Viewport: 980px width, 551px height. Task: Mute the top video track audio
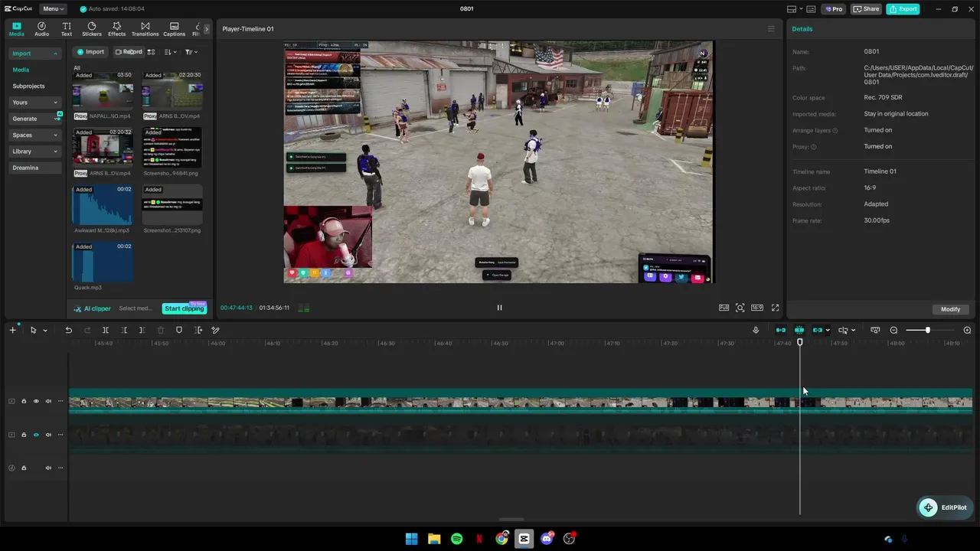pos(48,401)
